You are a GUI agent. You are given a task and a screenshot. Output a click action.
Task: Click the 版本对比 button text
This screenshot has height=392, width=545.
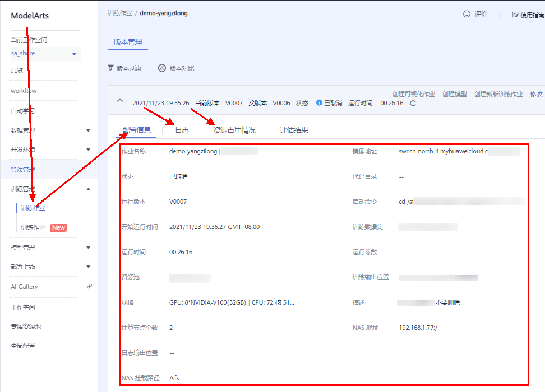[182, 68]
